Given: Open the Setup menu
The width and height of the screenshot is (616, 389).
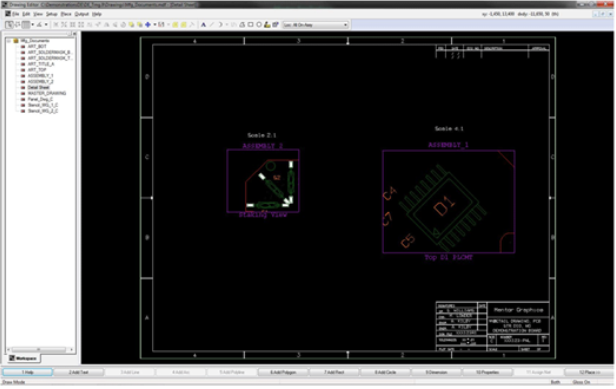Looking at the screenshot, I should coord(51,14).
